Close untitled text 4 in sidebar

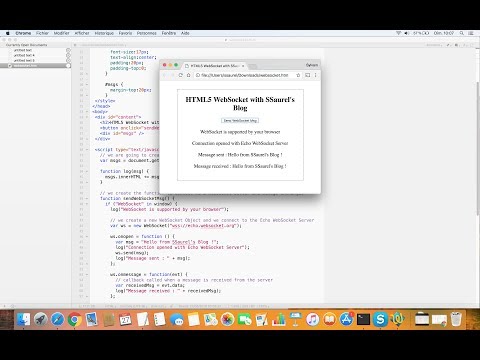(68, 55)
